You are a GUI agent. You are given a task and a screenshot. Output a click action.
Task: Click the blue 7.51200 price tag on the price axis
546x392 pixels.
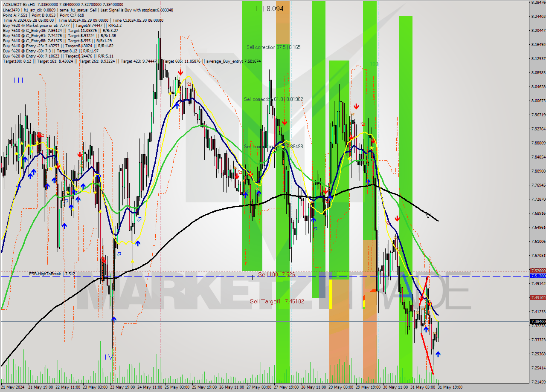pyautogui.click(x=537, y=276)
